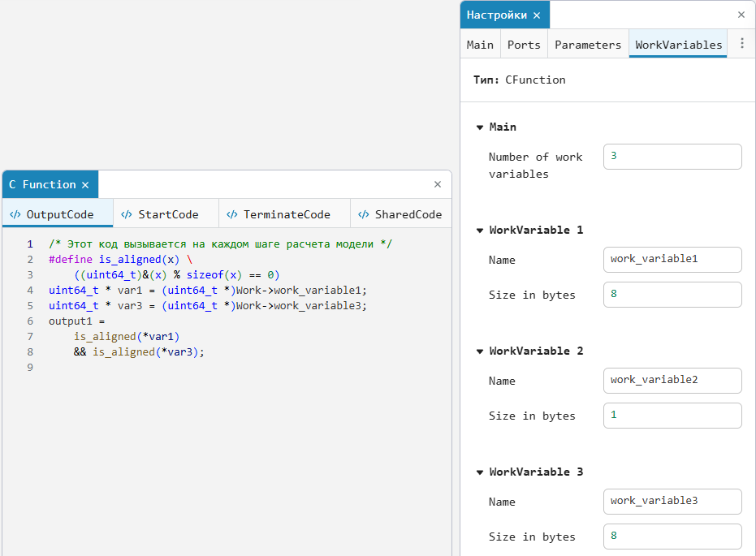Collapse the WorkVariable 3 section

(480, 472)
